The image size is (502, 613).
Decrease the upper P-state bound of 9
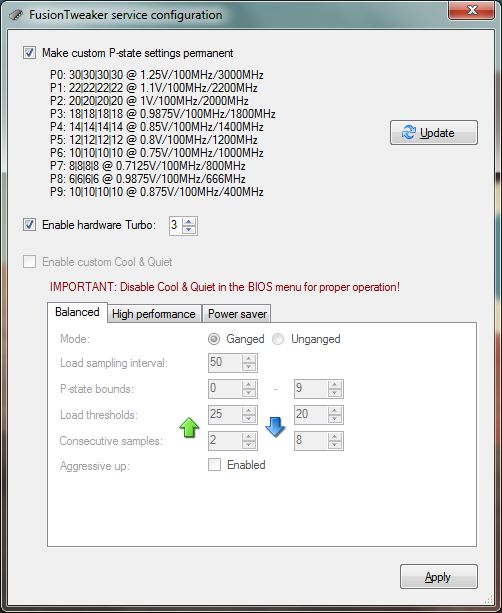point(335,393)
